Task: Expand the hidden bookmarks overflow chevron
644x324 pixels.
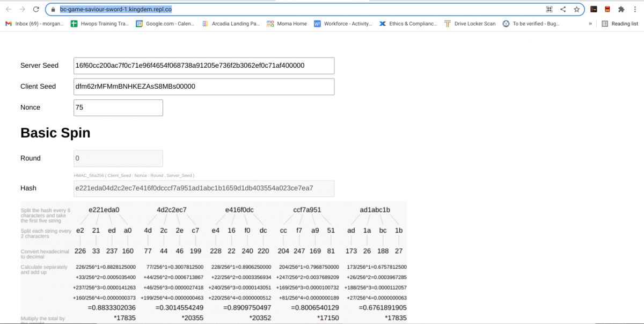Action: coord(590,24)
